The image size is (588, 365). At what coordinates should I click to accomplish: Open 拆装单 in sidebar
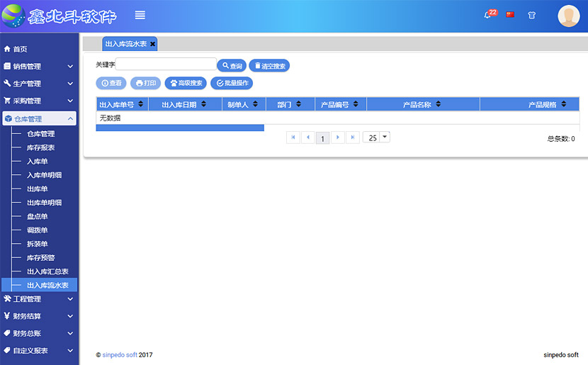click(x=37, y=244)
